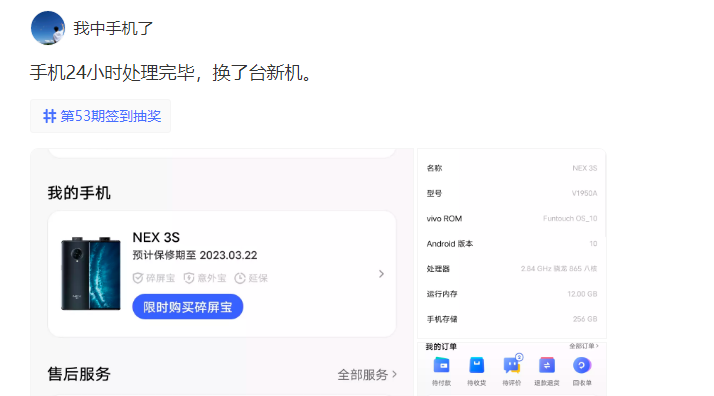Click the NEX 3S title text
Viewport: 714px width, 396px height.
(x=156, y=237)
